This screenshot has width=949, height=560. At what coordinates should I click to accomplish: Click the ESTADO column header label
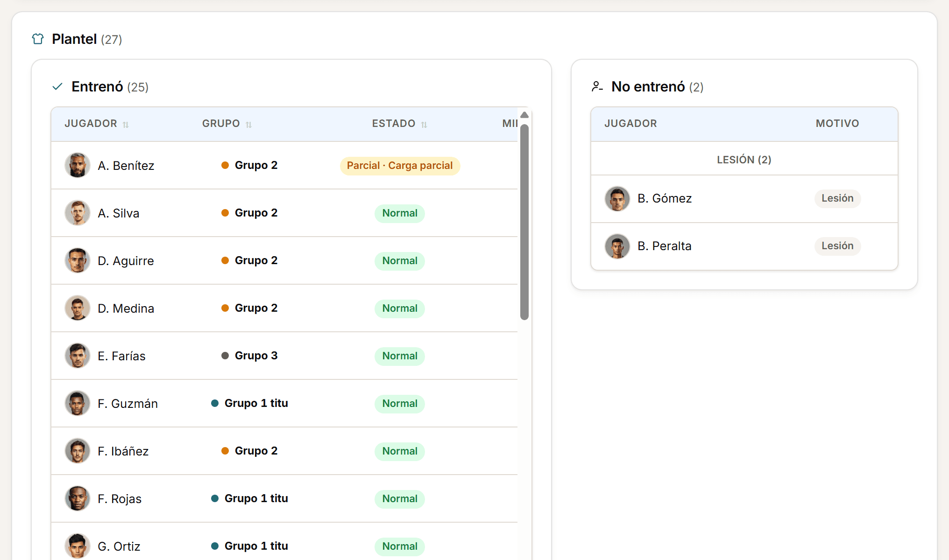tap(394, 124)
